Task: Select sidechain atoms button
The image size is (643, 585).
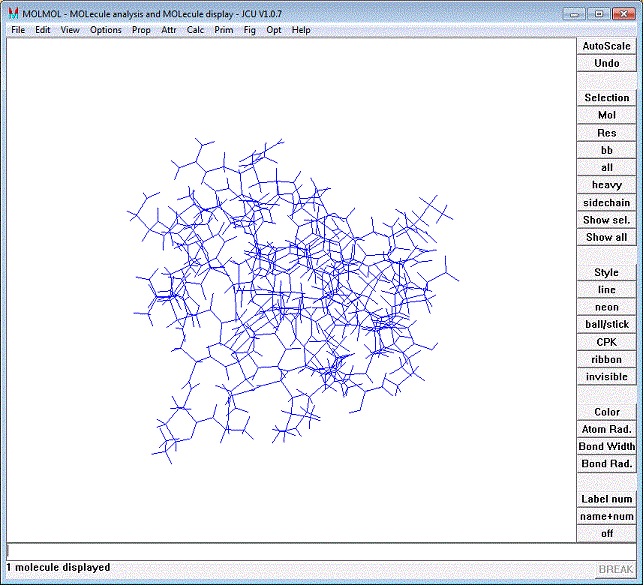Action: tap(607, 203)
